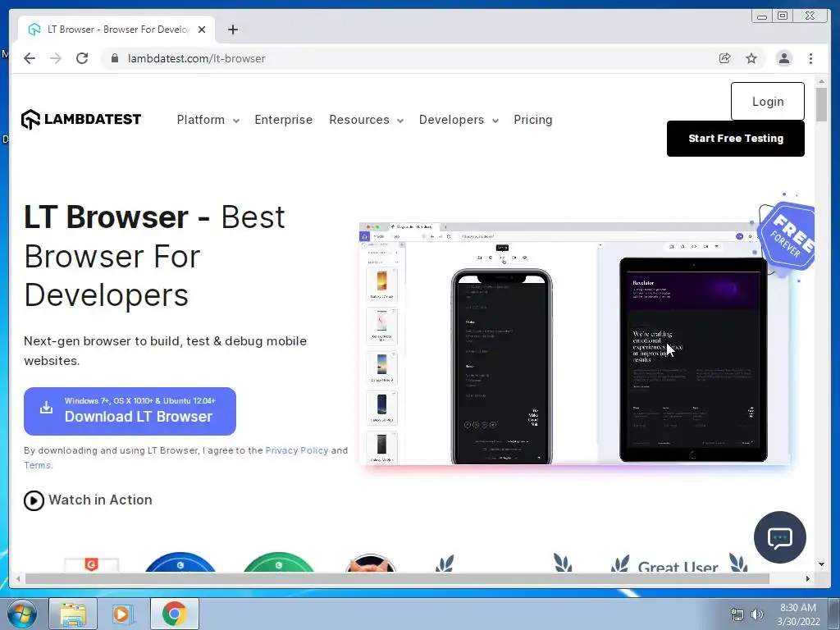Expand the Resources menu
The width and height of the screenshot is (840, 630).
[366, 120]
